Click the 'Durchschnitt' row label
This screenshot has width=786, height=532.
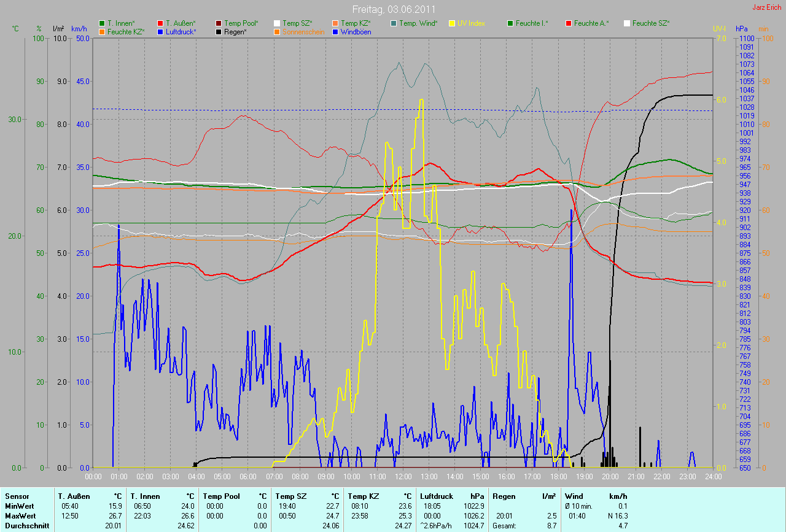click(x=26, y=526)
